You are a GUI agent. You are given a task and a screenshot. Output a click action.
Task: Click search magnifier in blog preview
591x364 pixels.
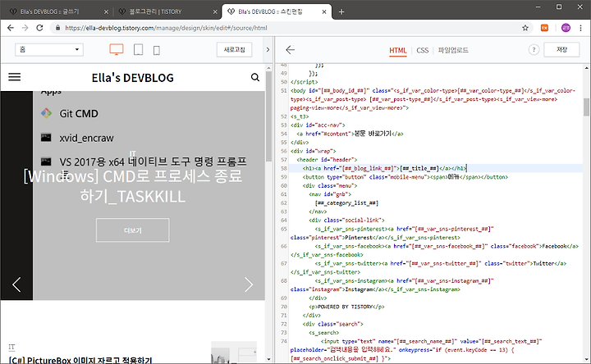tap(255, 77)
